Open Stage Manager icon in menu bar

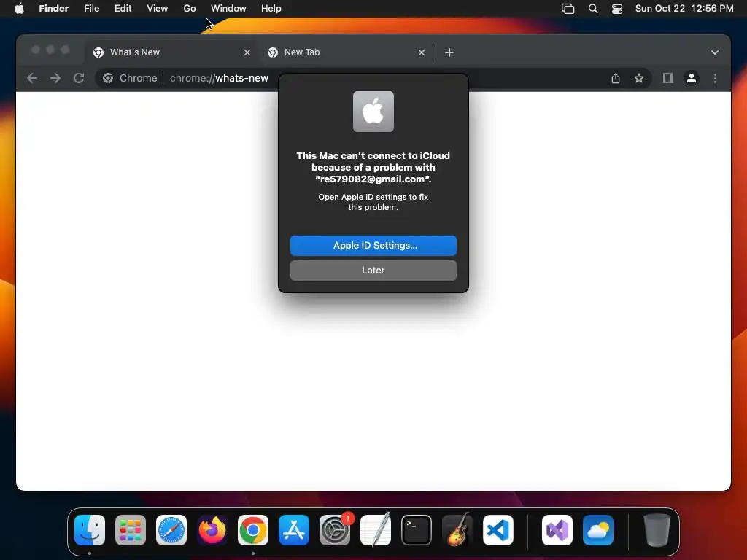[x=568, y=9]
